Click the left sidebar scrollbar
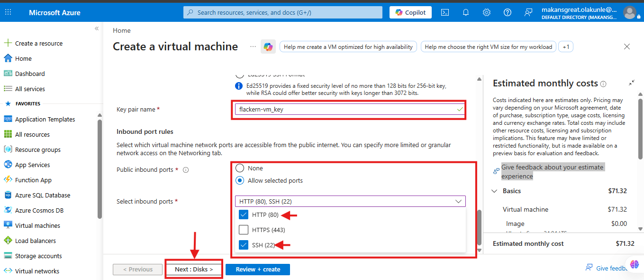 tap(100, 168)
